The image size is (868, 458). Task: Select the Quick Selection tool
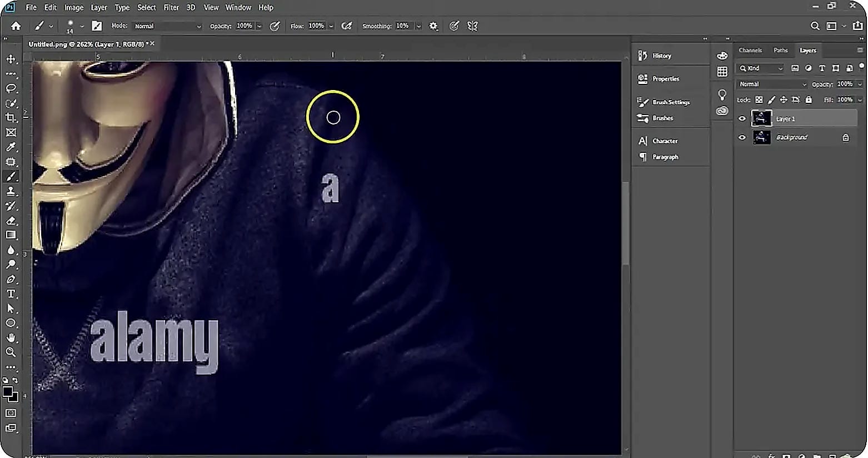[x=11, y=103]
